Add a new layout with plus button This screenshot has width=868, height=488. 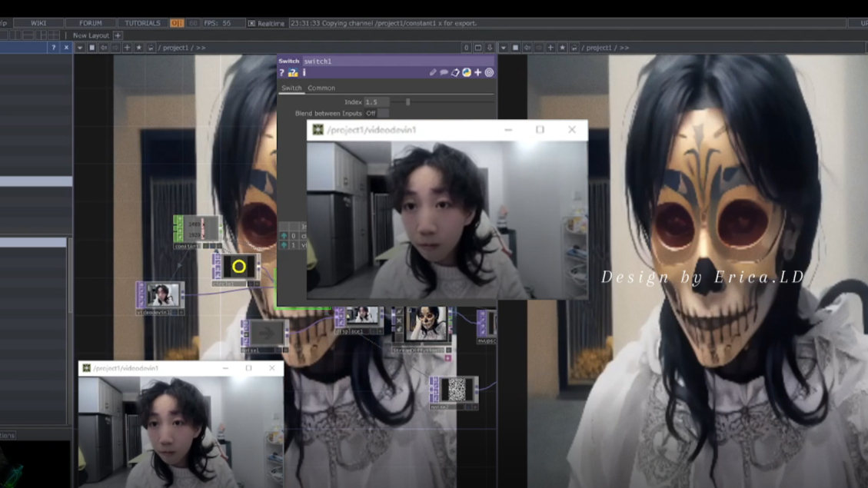coord(118,35)
